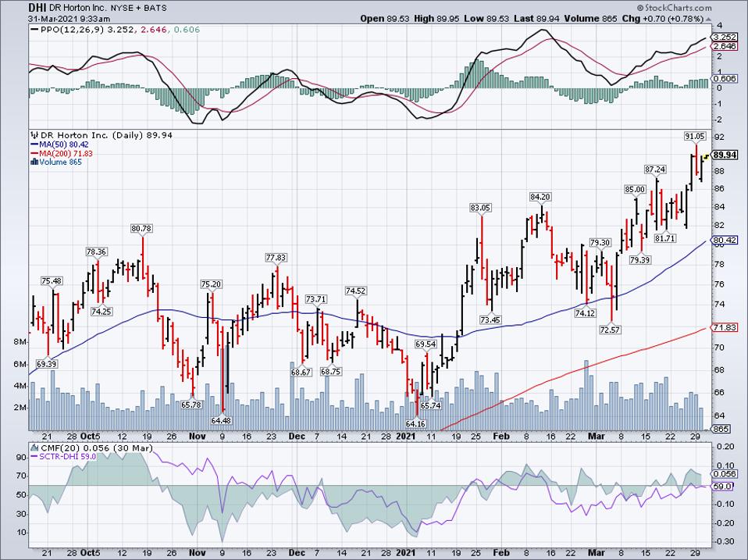Image resolution: width=748 pixels, height=560 pixels.
Task: Click the Chg +0.70 (+0.78%) readout
Action: point(663,19)
